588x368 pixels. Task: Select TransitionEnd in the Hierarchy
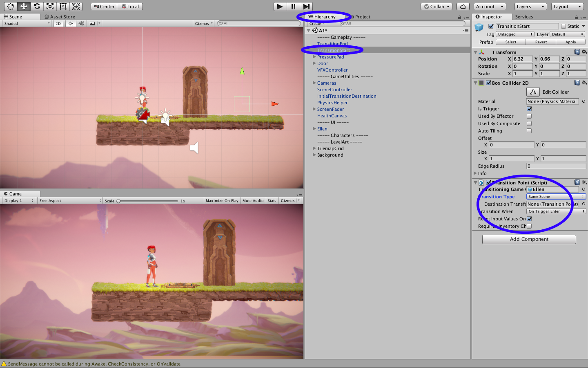(x=332, y=44)
